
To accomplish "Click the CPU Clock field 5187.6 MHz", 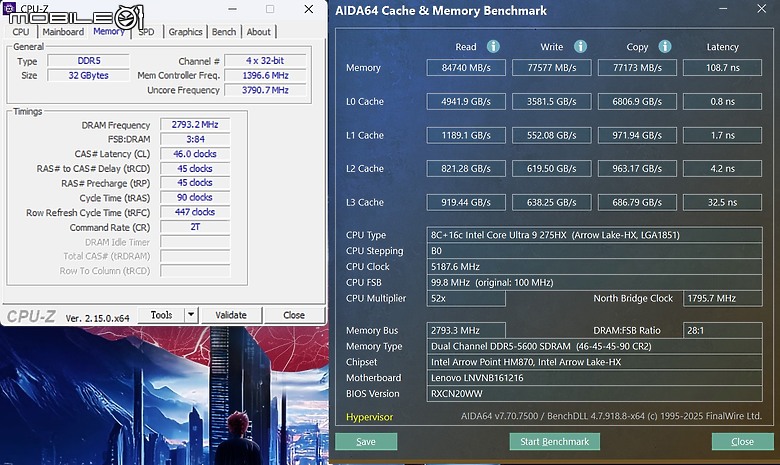I will click(594, 267).
